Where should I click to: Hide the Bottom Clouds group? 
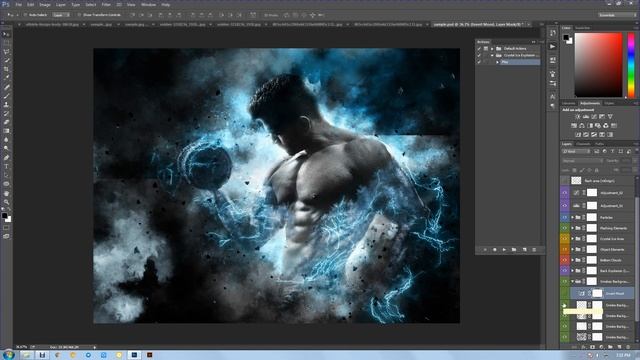pos(564,260)
